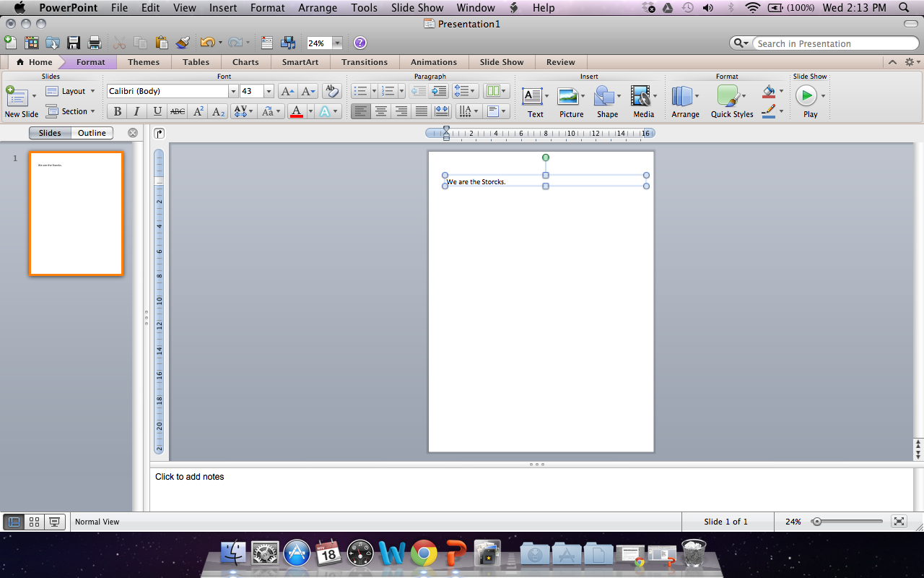Switch to Slide Show view icon

click(x=55, y=522)
